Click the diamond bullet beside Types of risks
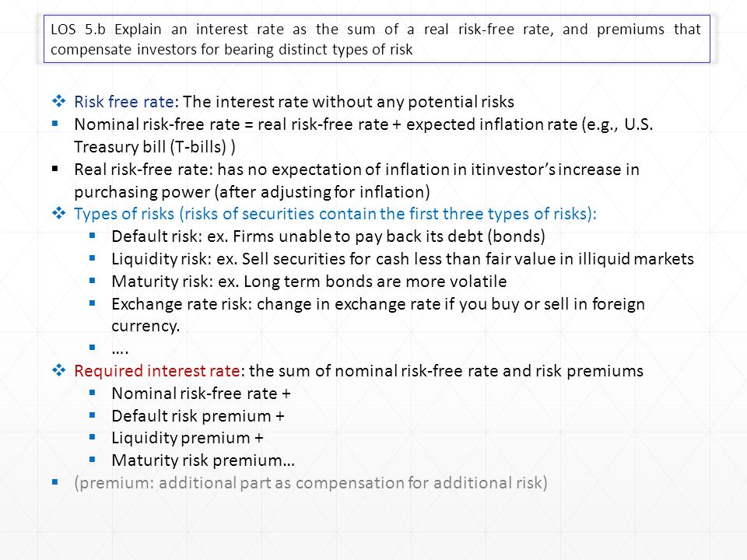The height and width of the screenshot is (560, 747). 59,213
